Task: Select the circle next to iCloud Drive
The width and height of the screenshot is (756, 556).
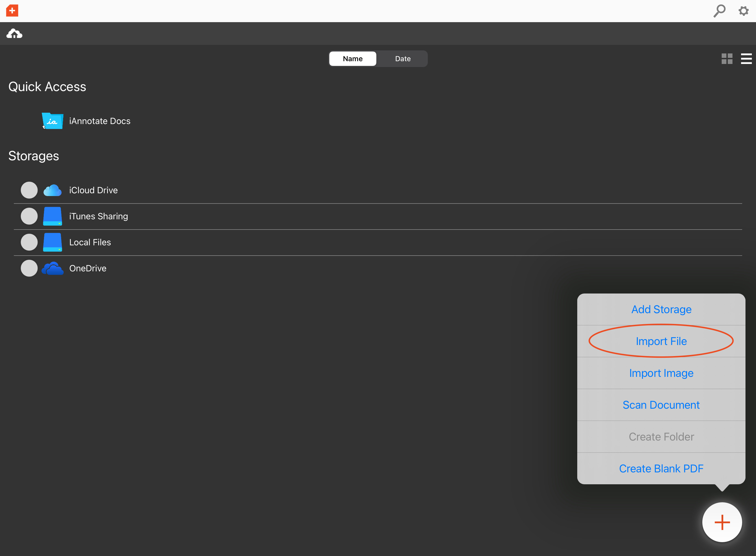Action: tap(29, 190)
